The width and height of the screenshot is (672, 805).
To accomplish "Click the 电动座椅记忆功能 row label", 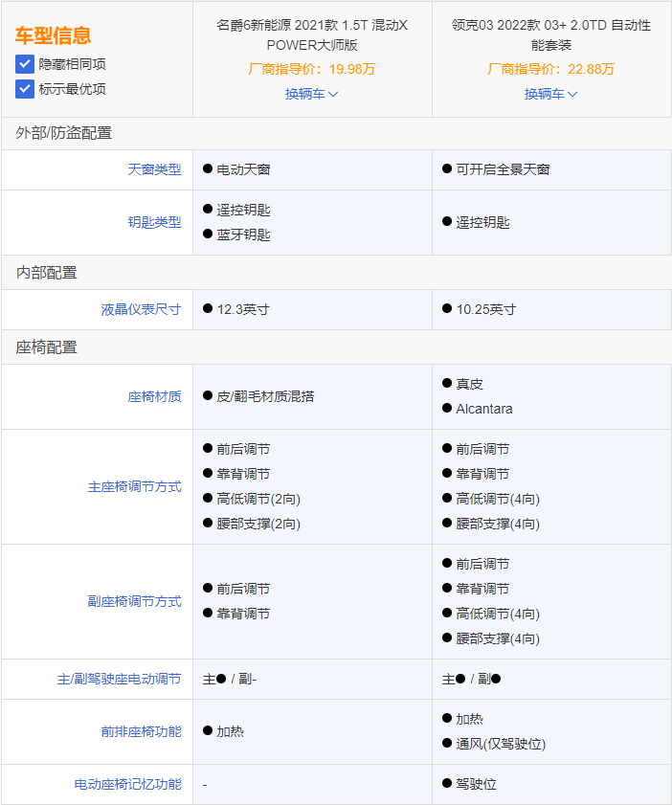I will [127, 784].
